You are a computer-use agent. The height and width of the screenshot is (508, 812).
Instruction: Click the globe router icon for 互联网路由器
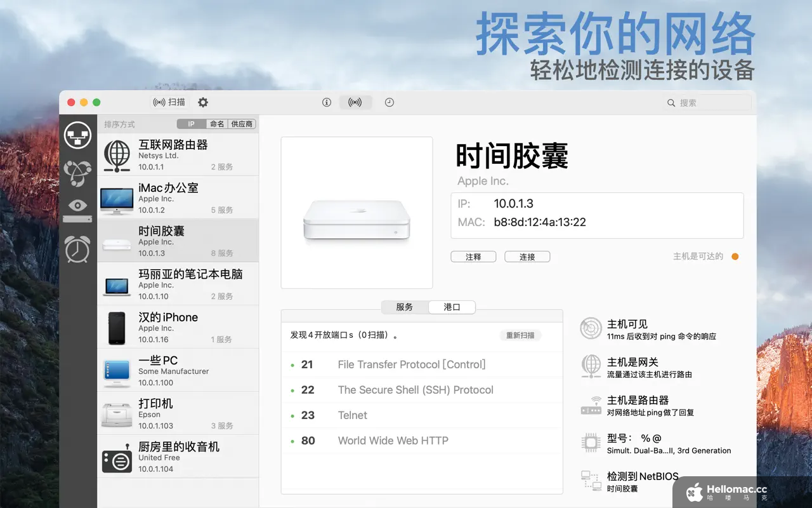point(117,156)
